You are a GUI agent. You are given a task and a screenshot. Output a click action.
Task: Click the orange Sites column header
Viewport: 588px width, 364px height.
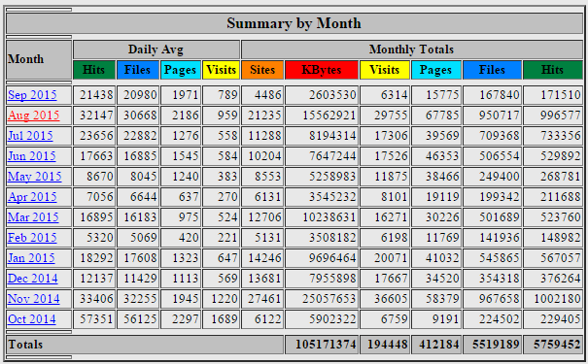tap(262, 70)
